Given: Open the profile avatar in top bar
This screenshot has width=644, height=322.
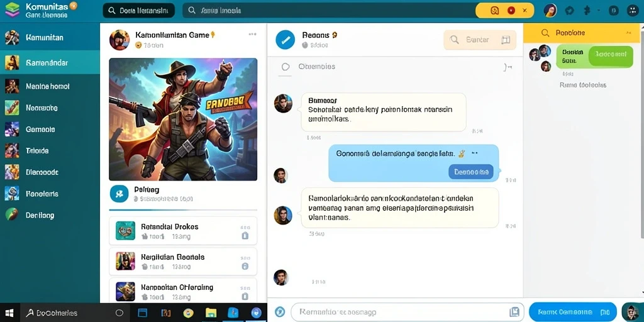Looking at the screenshot, I should click(x=550, y=11).
